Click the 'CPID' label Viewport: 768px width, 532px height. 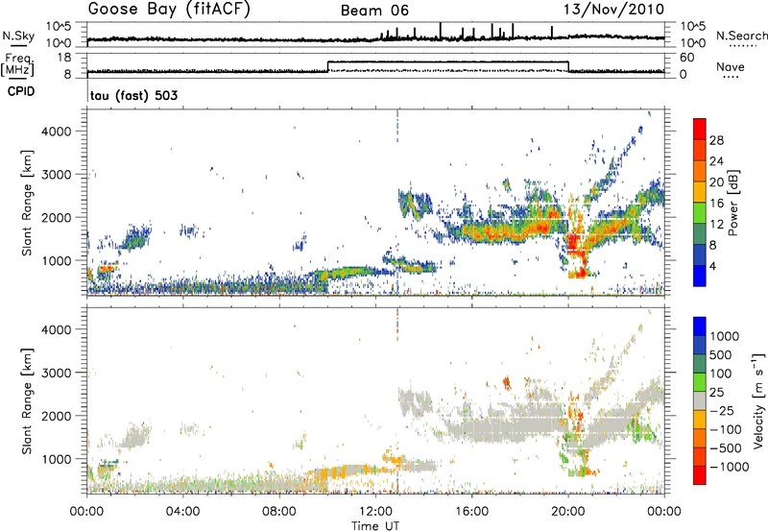click(x=21, y=91)
